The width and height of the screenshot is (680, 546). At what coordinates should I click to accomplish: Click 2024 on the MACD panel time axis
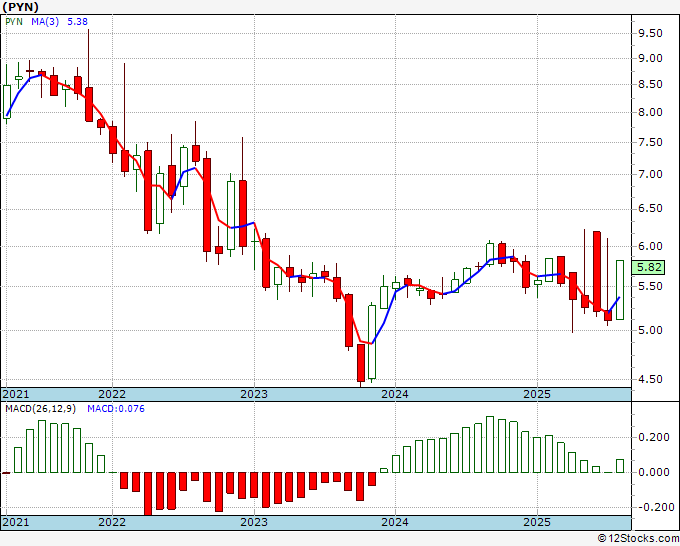395,522
